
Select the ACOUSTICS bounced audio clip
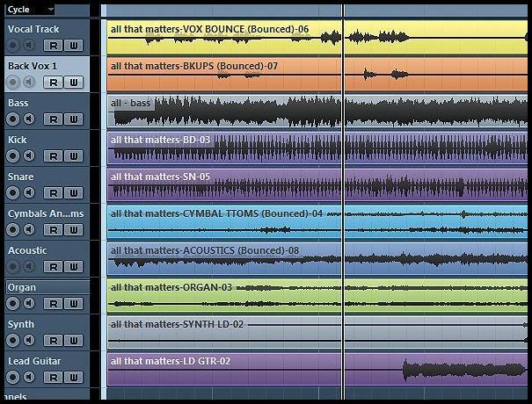[317, 259]
